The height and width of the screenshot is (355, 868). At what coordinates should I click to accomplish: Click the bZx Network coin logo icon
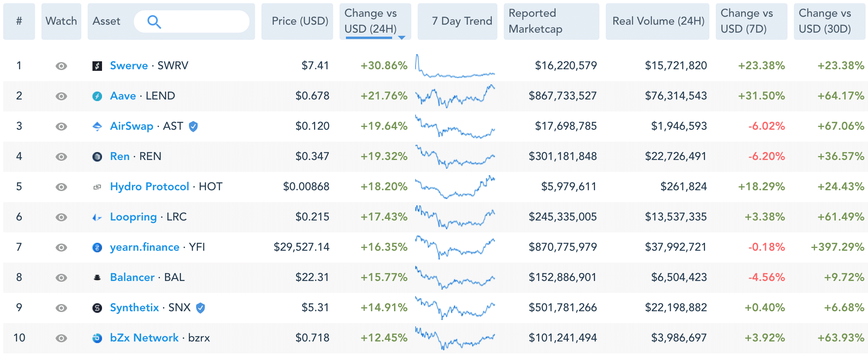pyautogui.click(x=97, y=338)
